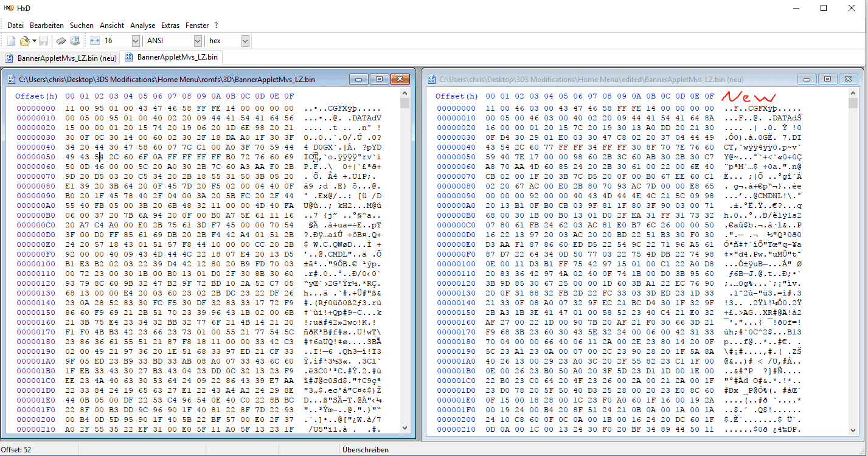Click the Offset(h) header in the left pane
Viewport: 868px width, 456px height.
click(x=36, y=96)
